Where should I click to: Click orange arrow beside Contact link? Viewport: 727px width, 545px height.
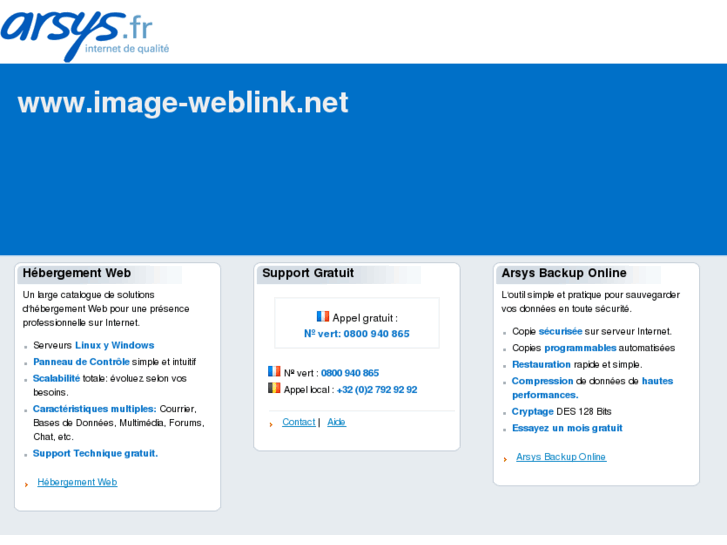(271, 424)
